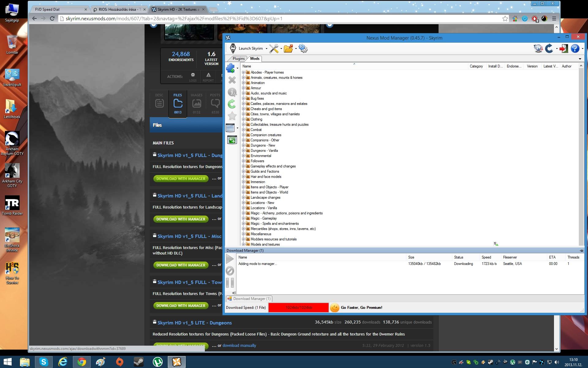Click the cancel download circle icon

pyautogui.click(x=230, y=271)
